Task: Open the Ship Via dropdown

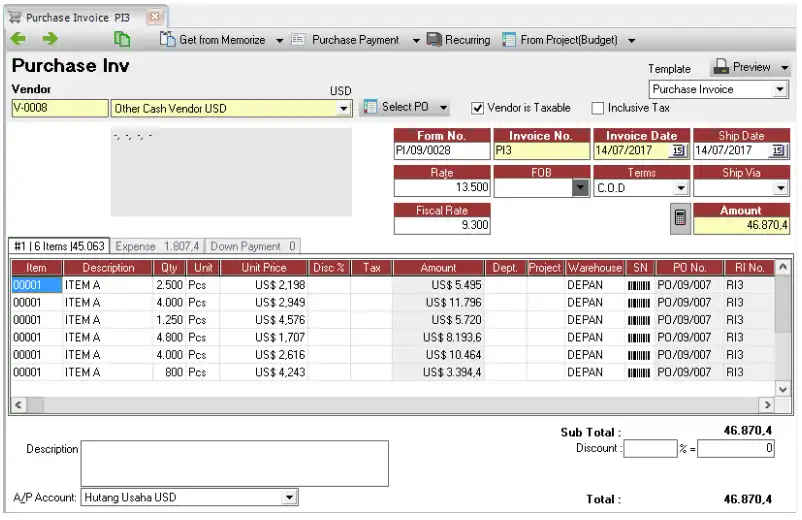Action: click(780, 188)
